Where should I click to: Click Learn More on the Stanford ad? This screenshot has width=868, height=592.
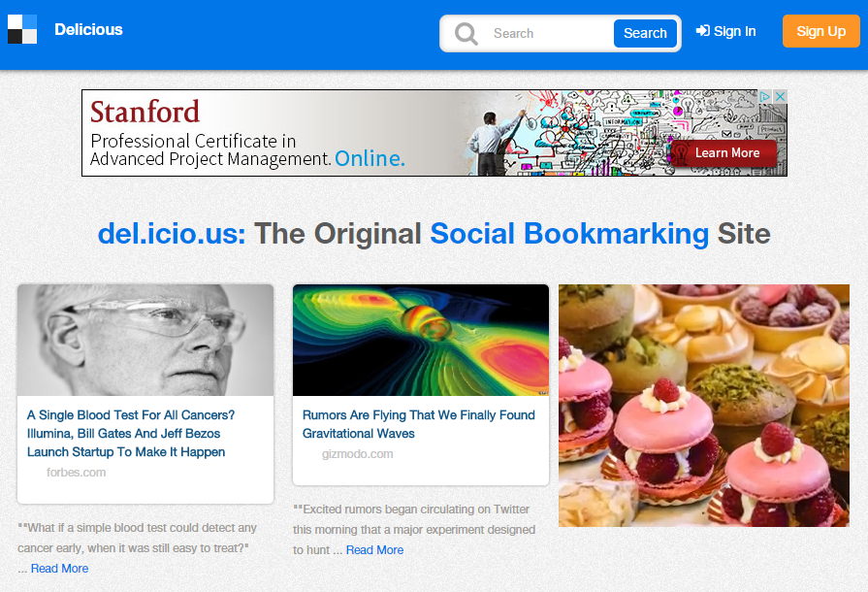pyautogui.click(x=726, y=152)
